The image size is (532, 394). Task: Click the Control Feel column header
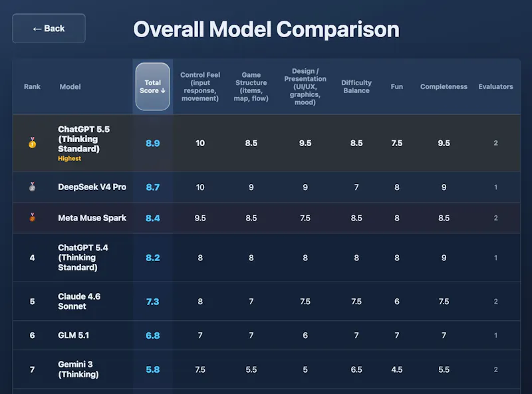[200, 86]
